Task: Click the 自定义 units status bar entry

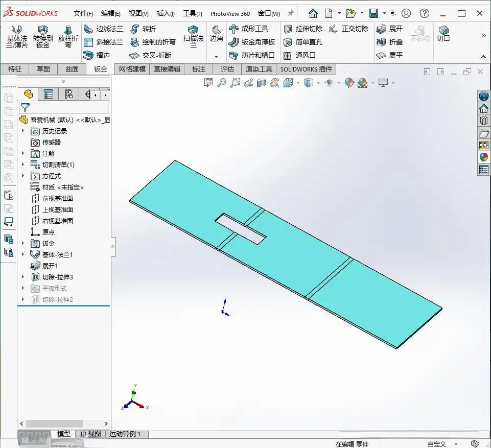Action: (436, 444)
